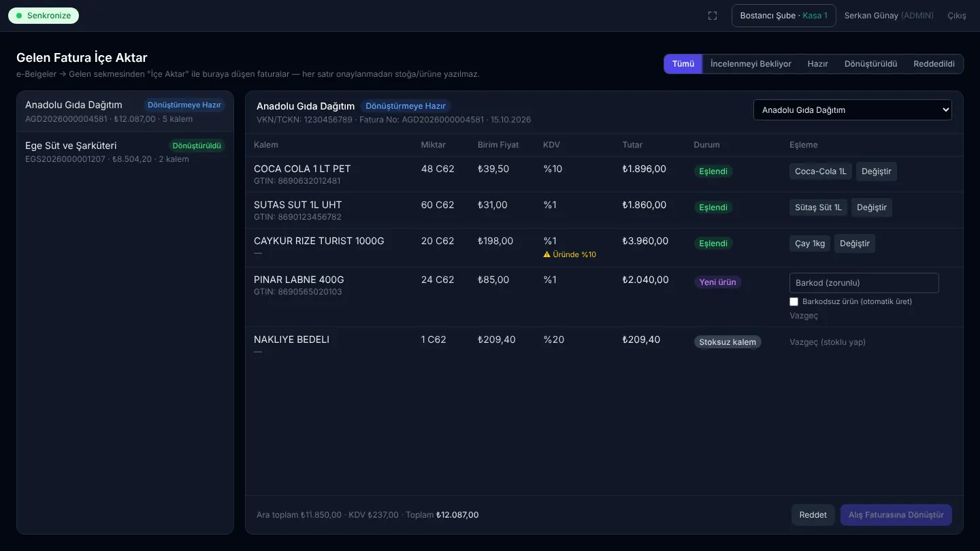Select the İncelenmeyi Bekliyor tab
Image resolution: width=980 pixels, height=551 pixels.
pyautogui.click(x=751, y=64)
